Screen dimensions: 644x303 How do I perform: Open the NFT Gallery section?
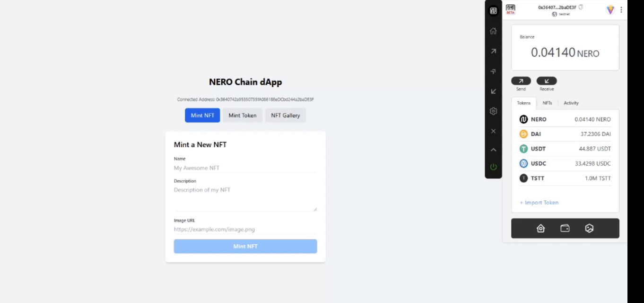[285, 115]
